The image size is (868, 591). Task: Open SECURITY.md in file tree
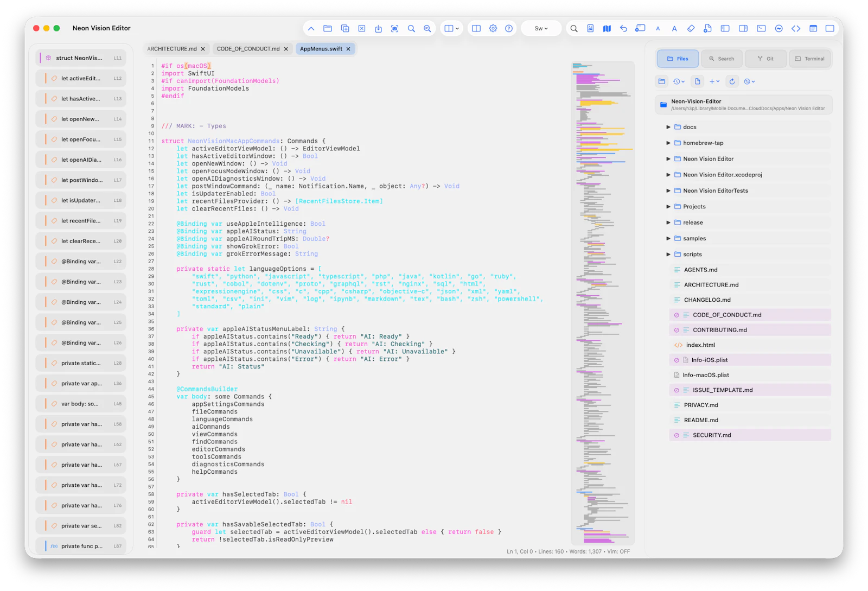tap(750, 435)
